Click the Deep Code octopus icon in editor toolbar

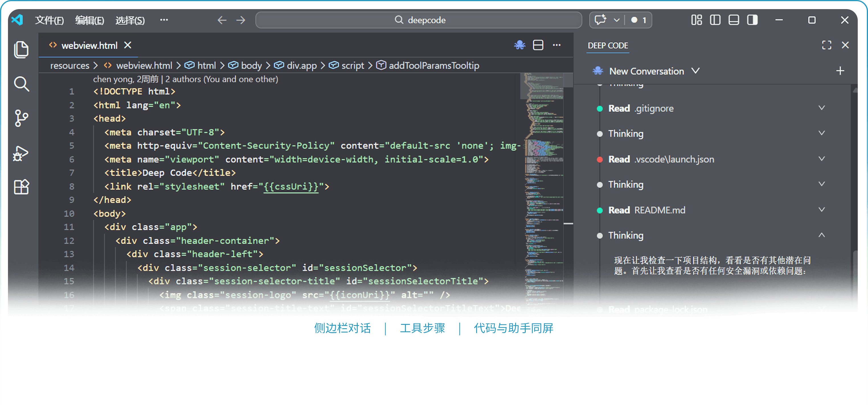click(520, 45)
